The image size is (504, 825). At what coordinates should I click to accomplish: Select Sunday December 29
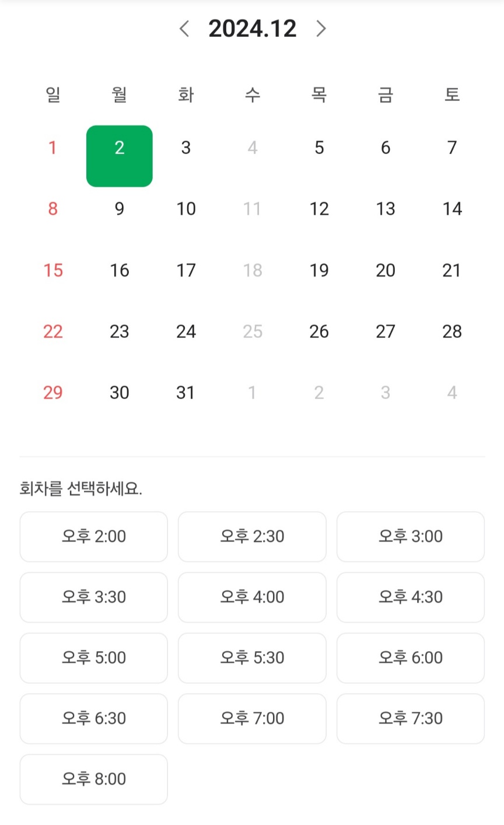[x=52, y=393]
